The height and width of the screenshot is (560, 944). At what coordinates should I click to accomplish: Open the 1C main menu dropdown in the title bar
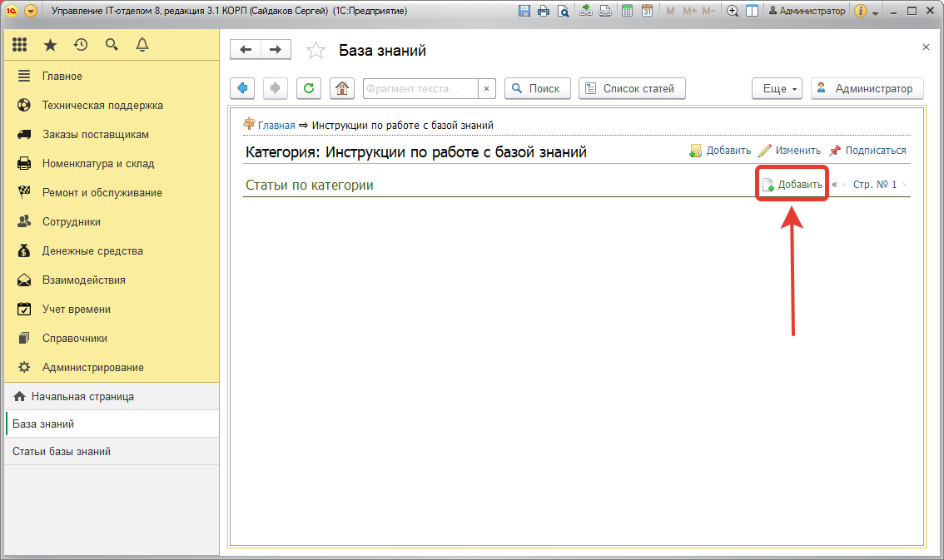pyautogui.click(x=31, y=11)
